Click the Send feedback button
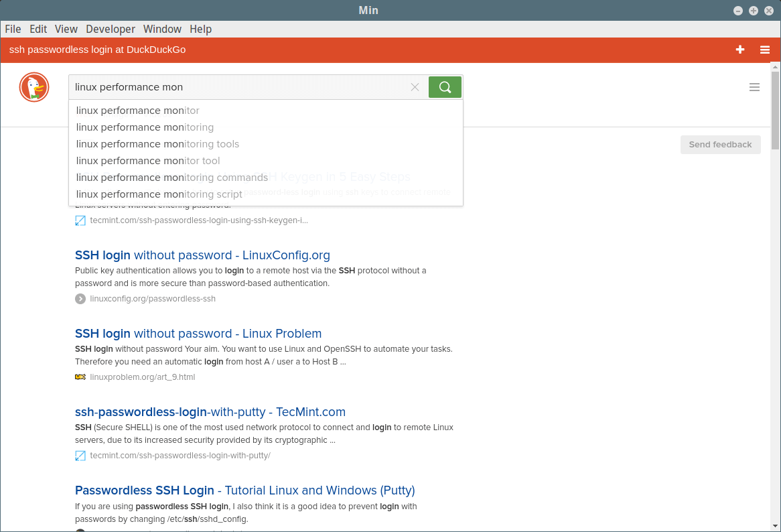 [x=720, y=145]
